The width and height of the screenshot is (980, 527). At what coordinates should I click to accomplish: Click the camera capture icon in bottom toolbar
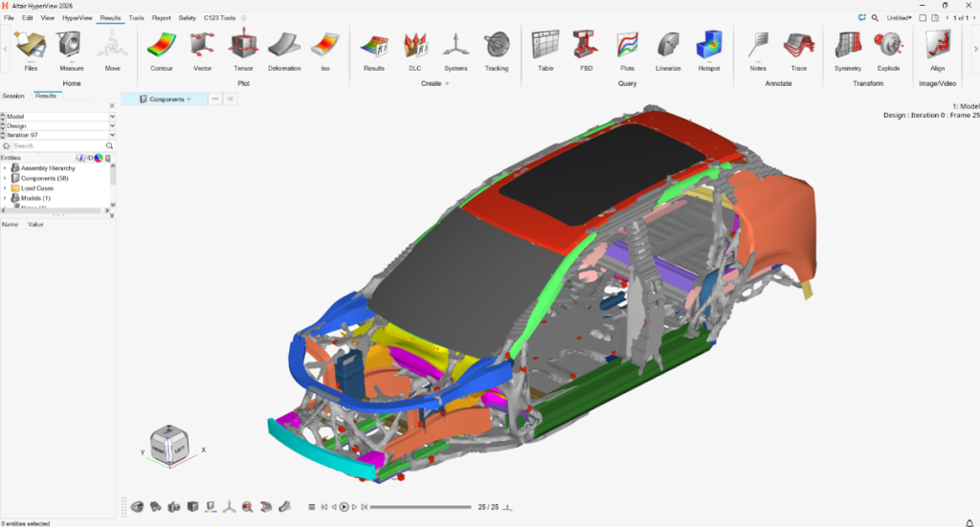[174, 507]
